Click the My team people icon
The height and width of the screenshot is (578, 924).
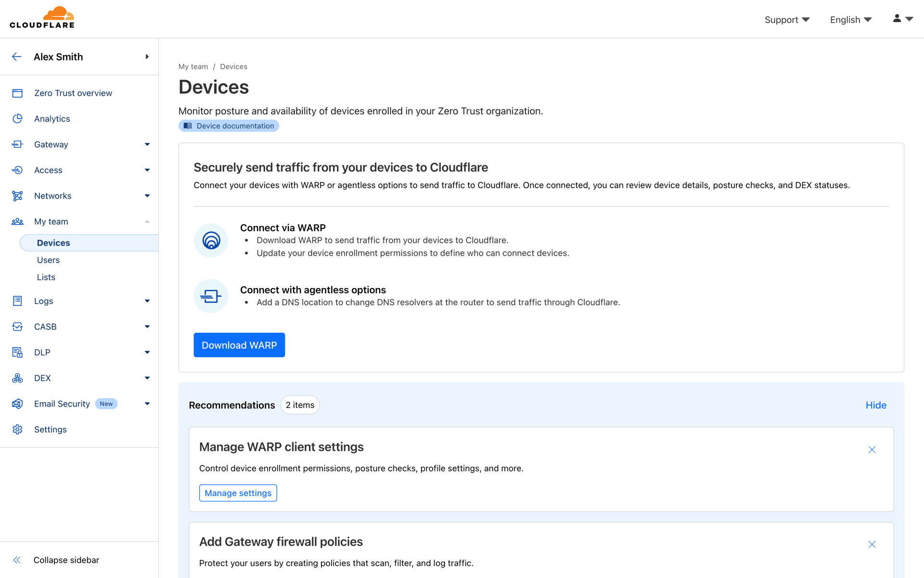[x=17, y=222]
